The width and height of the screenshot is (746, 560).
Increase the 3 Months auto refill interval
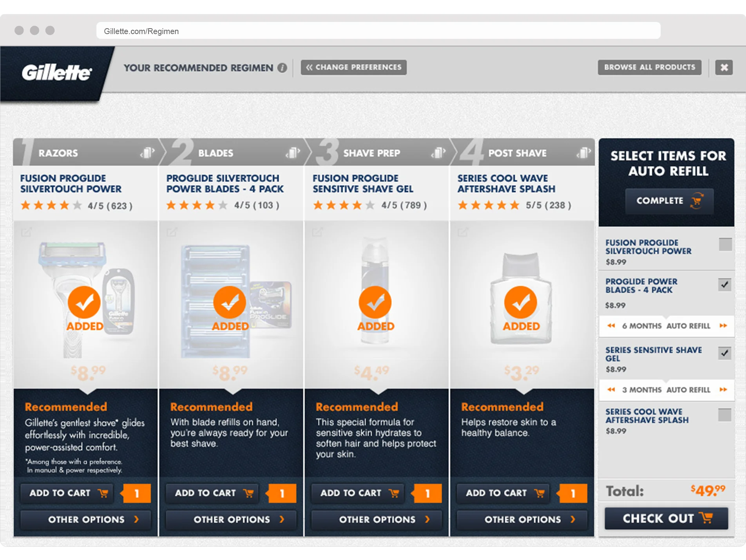tap(723, 390)
